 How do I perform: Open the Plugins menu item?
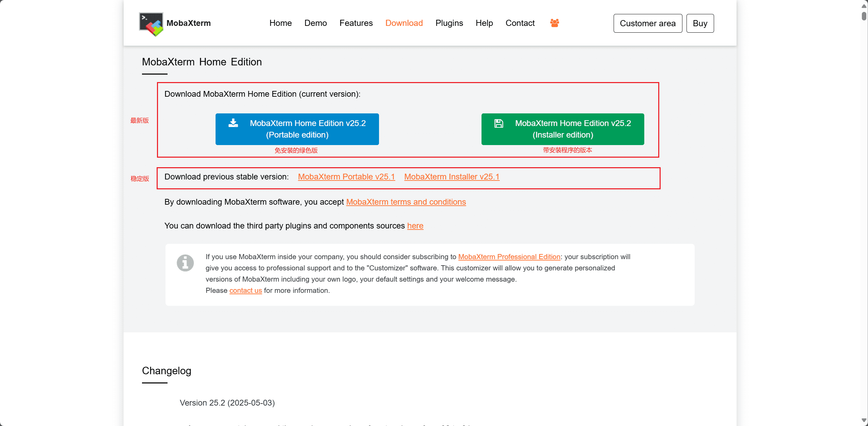(449, 23)
